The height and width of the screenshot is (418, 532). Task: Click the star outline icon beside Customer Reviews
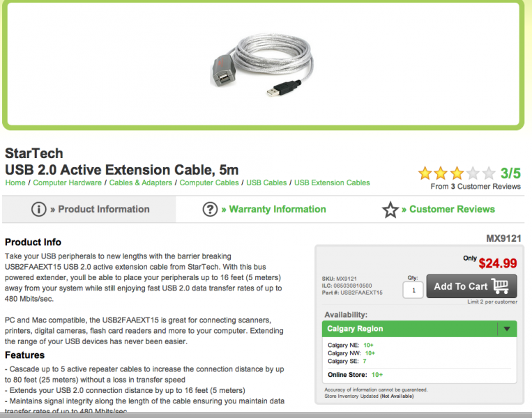[390, 210]
